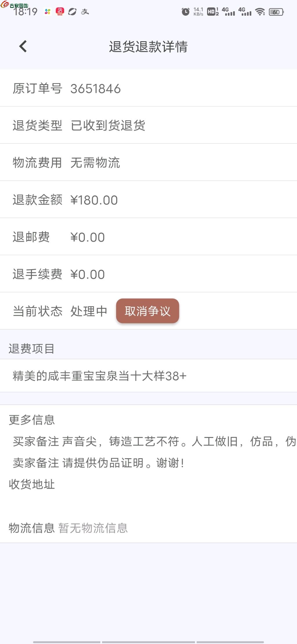Tap the 退货退款详情 page title
Image resolution: width=297 pixels, height=644 pixels.
pyautogui.click(x=148, y=47)
